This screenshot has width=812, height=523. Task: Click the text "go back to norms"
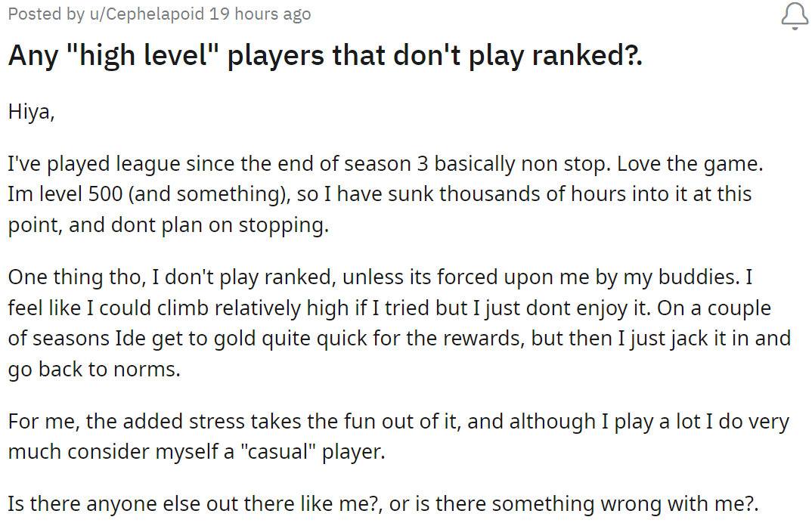click(94, 370)
